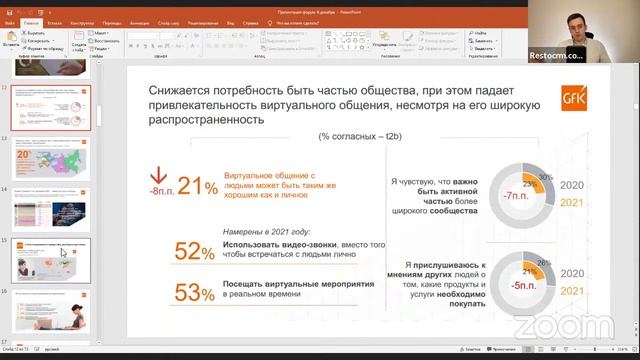Viewport: 640px width, 360px height.
Task: Click the clear formatting icon
Action: 196,36
